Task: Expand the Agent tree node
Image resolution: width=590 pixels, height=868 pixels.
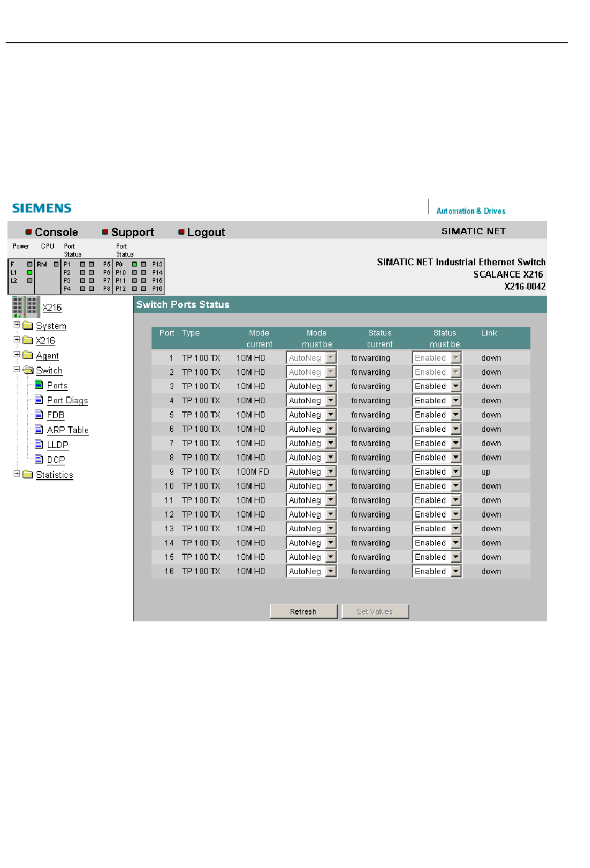Action: point(17,354)
